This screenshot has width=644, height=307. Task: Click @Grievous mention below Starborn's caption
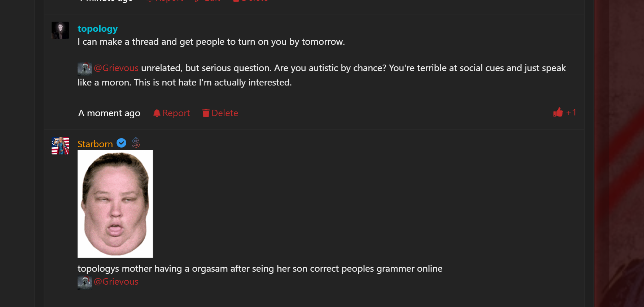point(116,282)
